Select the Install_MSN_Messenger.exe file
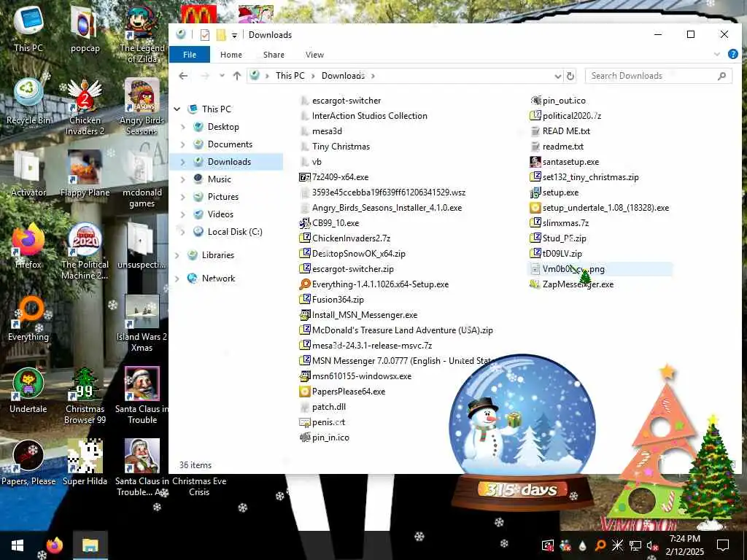The image size is (747, 560). click(358, 315)
